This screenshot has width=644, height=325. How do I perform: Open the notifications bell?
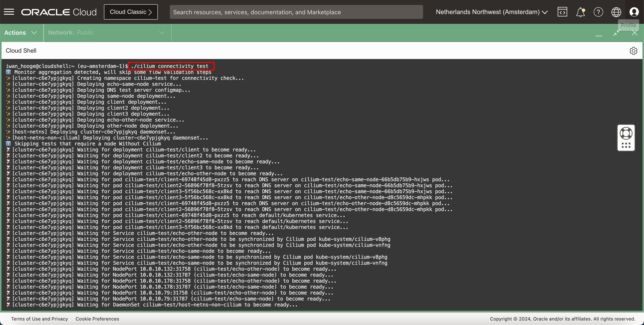click(x=580, y=12)
